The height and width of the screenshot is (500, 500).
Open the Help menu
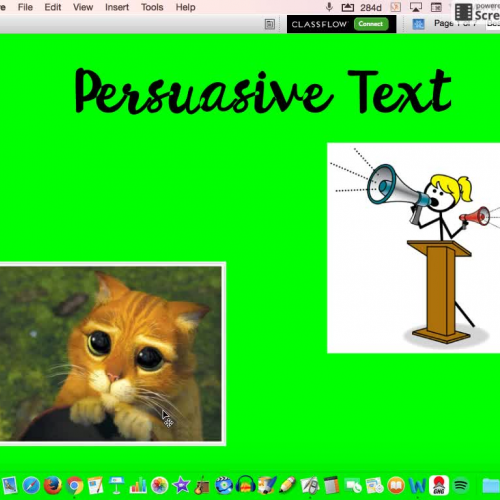click(x=185, y=7)
